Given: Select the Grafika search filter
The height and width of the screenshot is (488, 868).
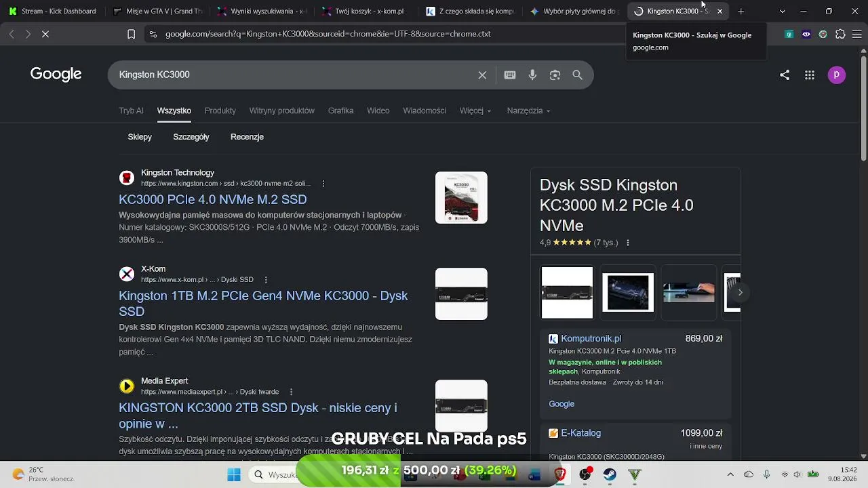Looking at the screenshot, I should tap(340, 110).
